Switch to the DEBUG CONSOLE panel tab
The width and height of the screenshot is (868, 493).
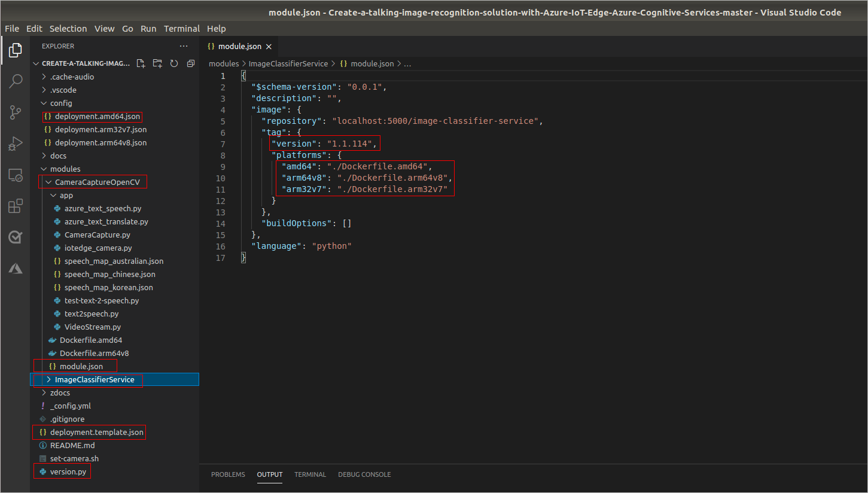tap(364, 474)
